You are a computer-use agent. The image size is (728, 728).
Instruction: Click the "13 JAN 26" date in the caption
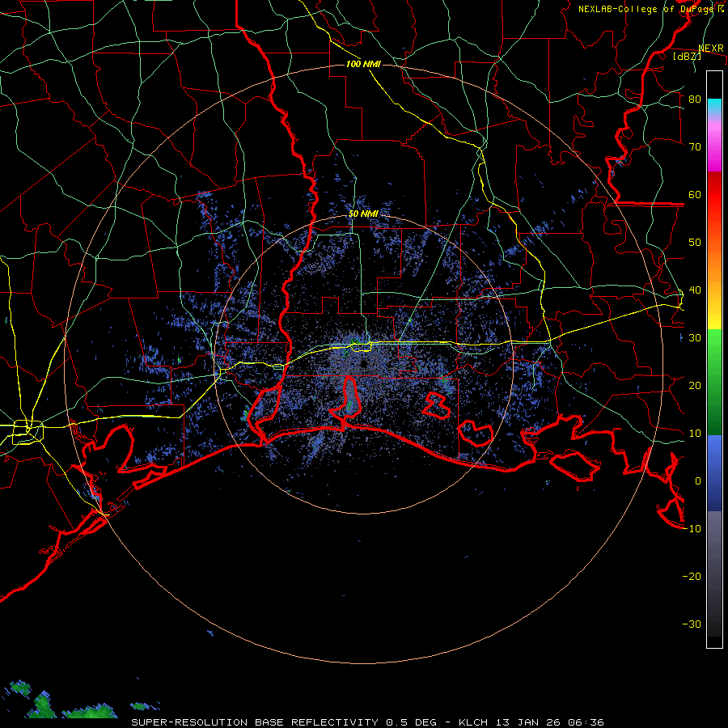(x=530, y=722)
